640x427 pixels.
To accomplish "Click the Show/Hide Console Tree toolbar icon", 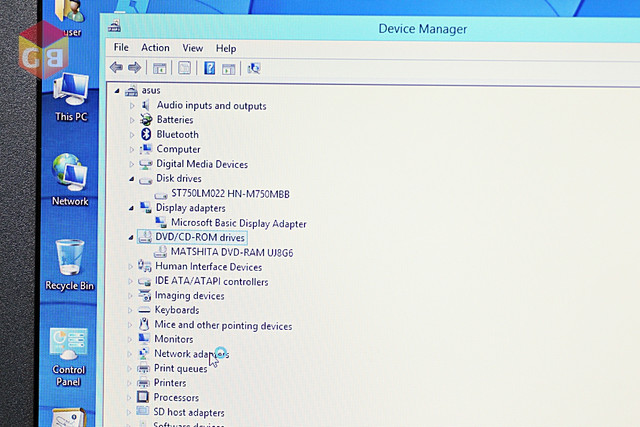I will [x=159, y=68].
